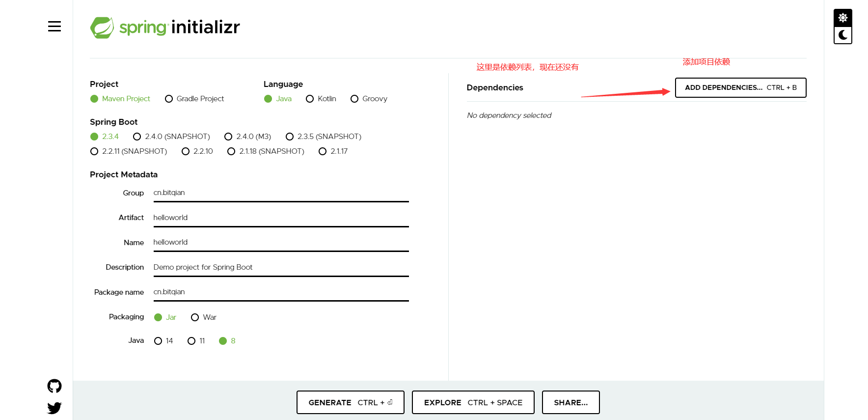Select Java version 8
Viewport: 868px width, 420px height.
pyautogui.click(x=227, y=341)
